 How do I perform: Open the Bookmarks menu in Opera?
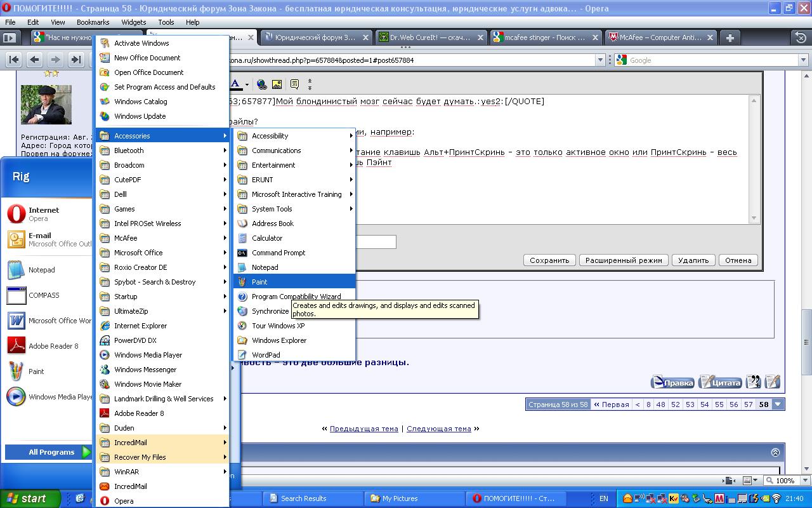click(x=93, y=22)
